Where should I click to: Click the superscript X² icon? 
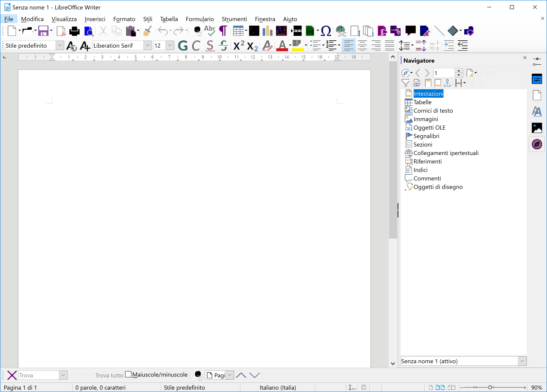[x=239, y=45]
